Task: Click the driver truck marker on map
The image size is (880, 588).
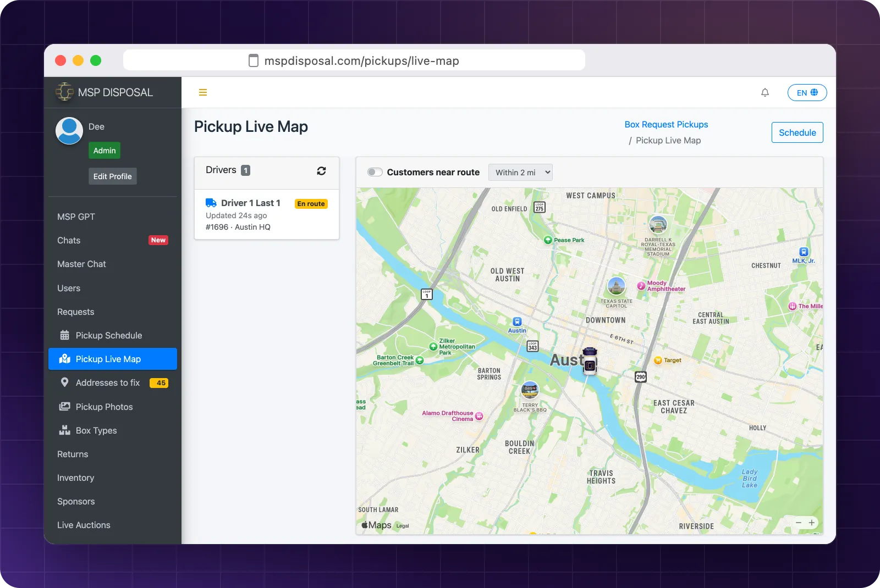Action: (x=590, y=361)
